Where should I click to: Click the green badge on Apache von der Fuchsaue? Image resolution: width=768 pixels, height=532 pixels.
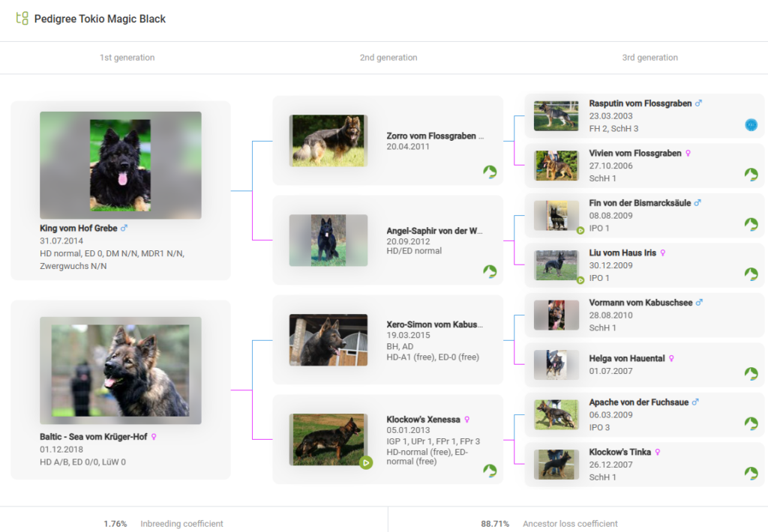click(751, 423)
